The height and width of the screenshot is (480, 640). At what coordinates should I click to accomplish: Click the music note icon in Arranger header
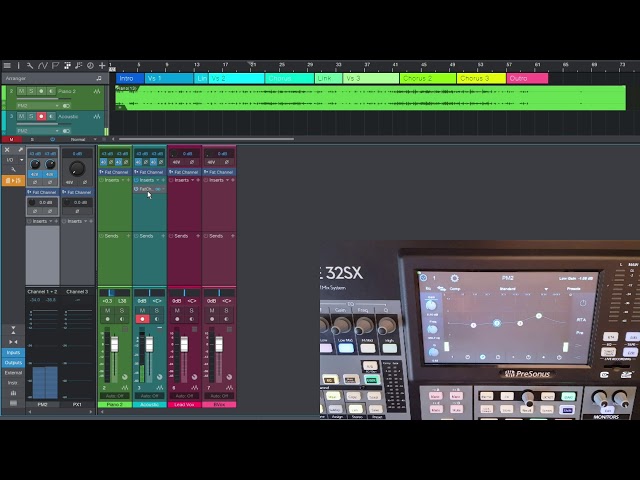99,78
